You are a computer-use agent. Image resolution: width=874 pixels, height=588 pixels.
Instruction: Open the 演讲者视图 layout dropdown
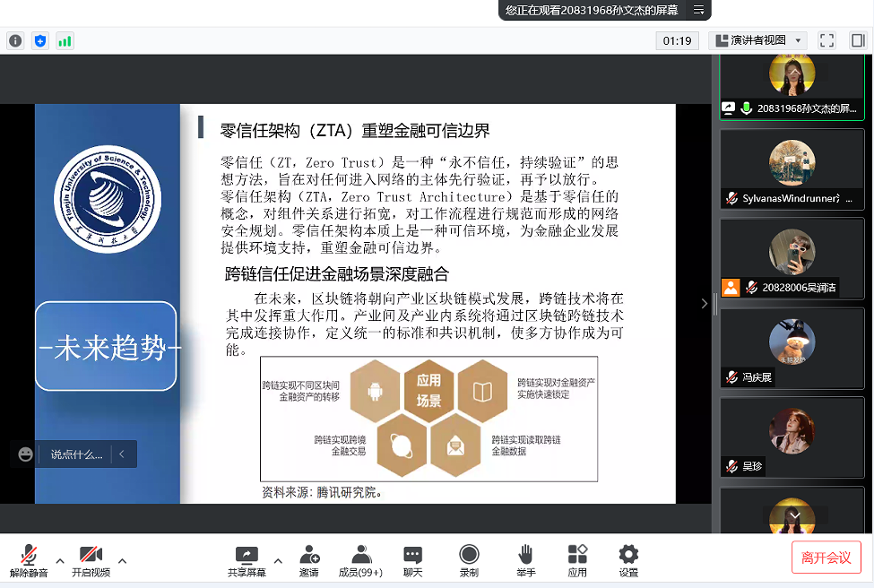pyautogui.click(x=757, y=40)
